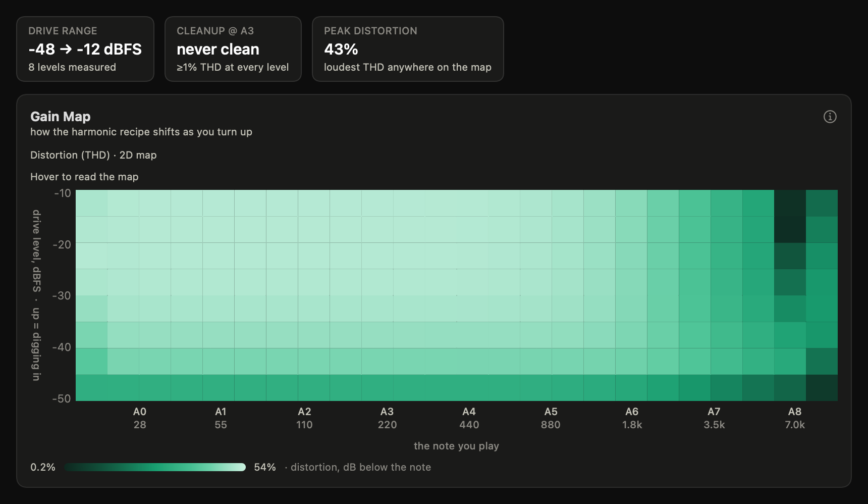Select the Cleanup @ A3 card
The image size is (868, 504).
233,49
